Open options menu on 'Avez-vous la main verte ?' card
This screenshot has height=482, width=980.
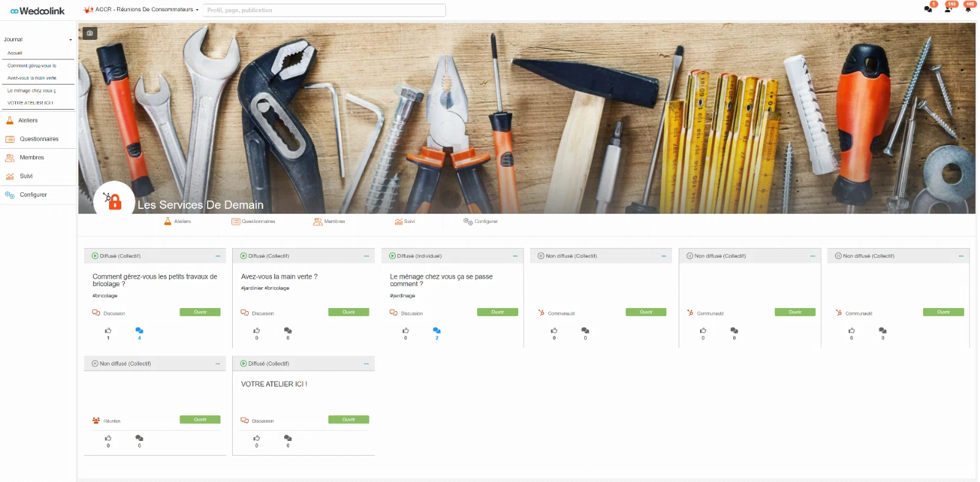click(366, 256)
